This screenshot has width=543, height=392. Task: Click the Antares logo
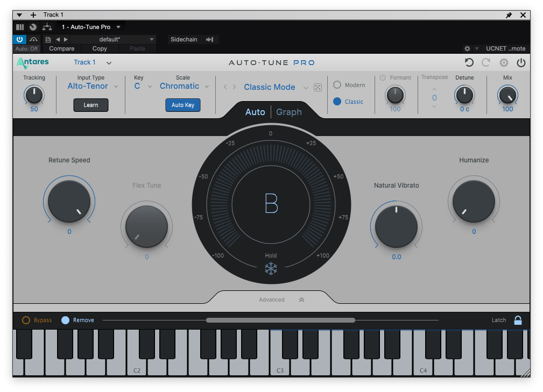[33, 62]
